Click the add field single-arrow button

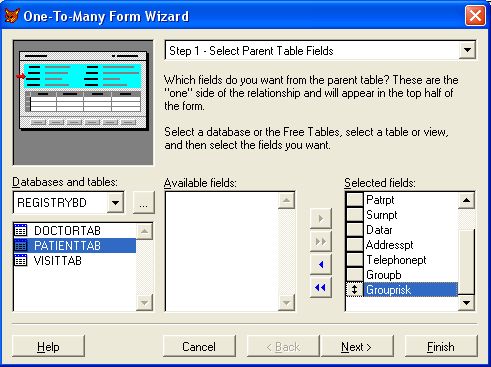pos(321,219)
